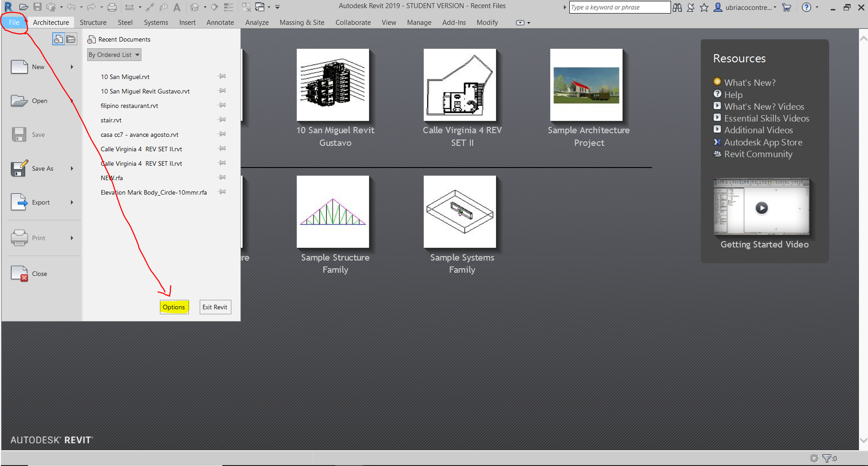Screen dimensions: 868x466
Task: Toggle the Thin Lines icon
Action: click(x=229, y=7)
